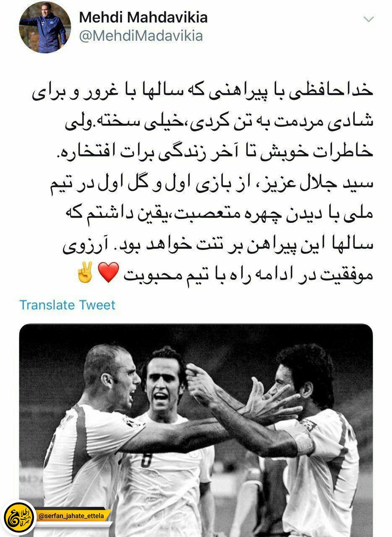Screen dimensions: 392x537
Task: Click the Translate Tweet link
Action: [67, 305]
